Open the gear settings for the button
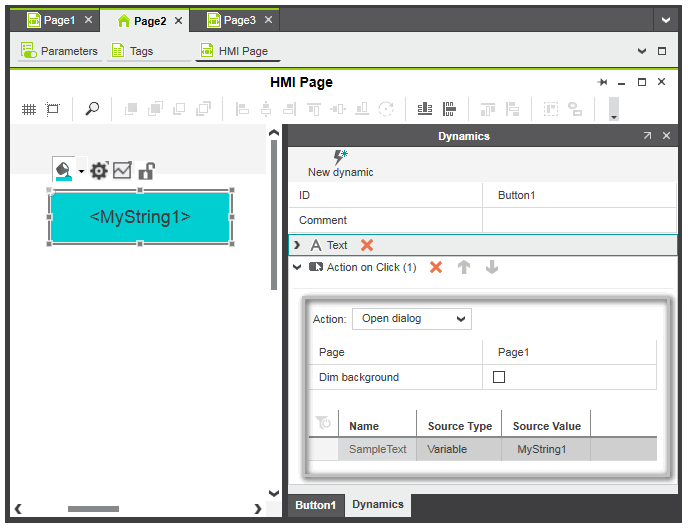The image size is (688, 529). [99, 171]
